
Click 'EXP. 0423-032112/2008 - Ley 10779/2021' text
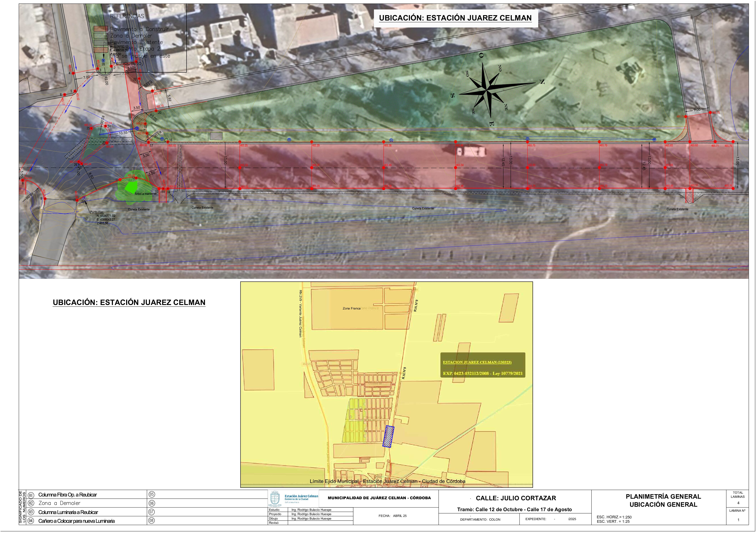pos(483,374)
